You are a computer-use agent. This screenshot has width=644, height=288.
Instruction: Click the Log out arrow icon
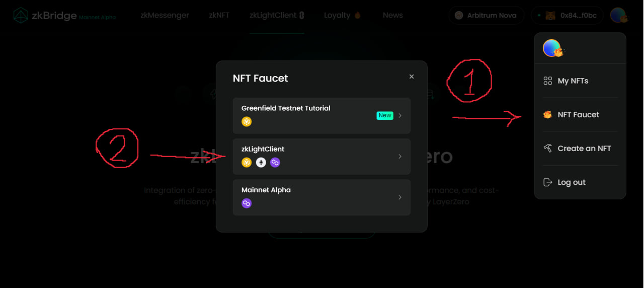[548, 182]
